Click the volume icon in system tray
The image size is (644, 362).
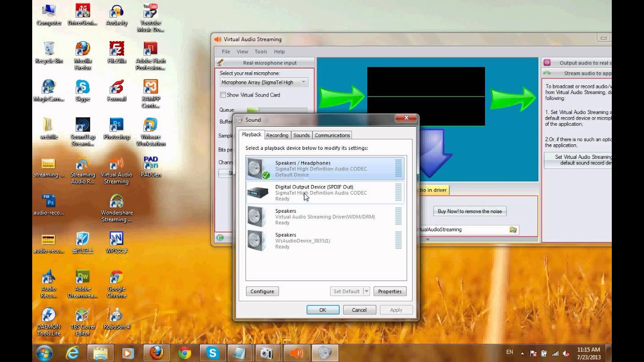coord(566,353)
